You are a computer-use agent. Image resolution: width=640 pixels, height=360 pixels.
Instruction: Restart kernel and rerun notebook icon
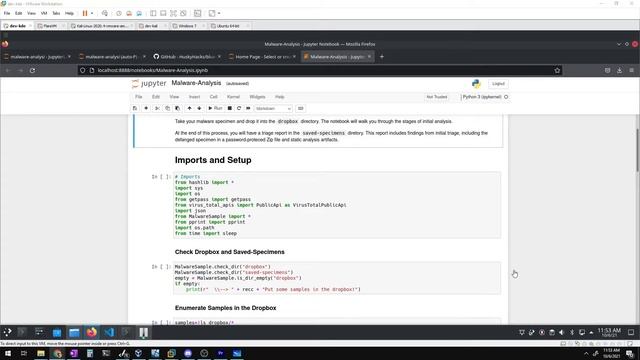coord(248,109)
